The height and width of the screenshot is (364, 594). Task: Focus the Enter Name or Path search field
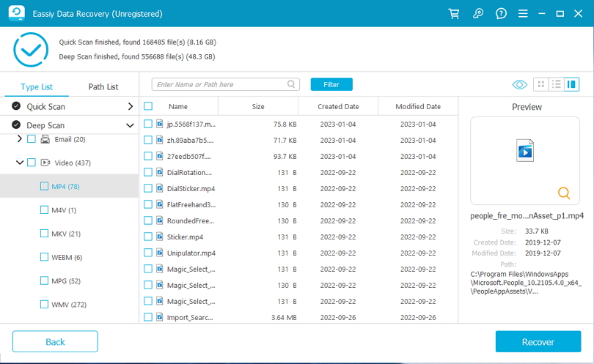click(x=225, y=84)
